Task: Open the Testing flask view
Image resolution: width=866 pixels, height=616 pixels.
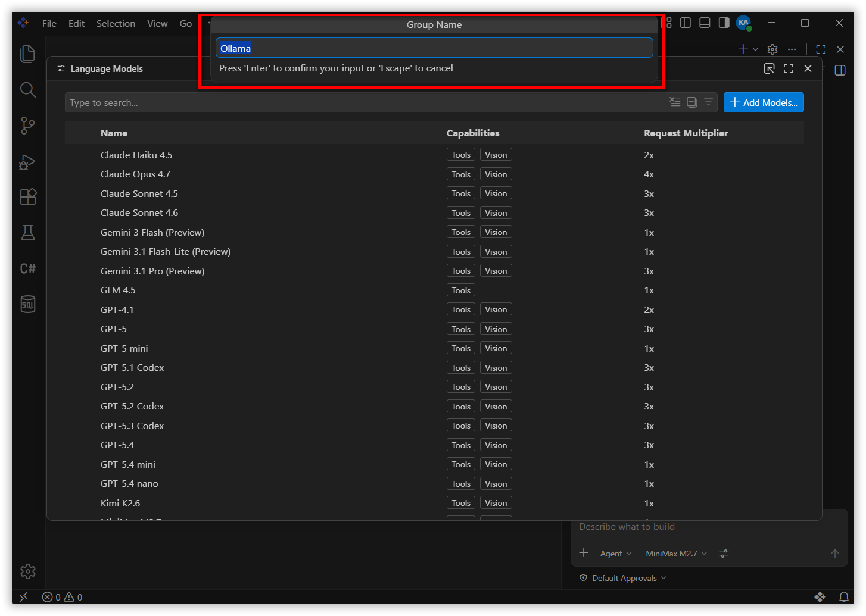Action: 28,233
